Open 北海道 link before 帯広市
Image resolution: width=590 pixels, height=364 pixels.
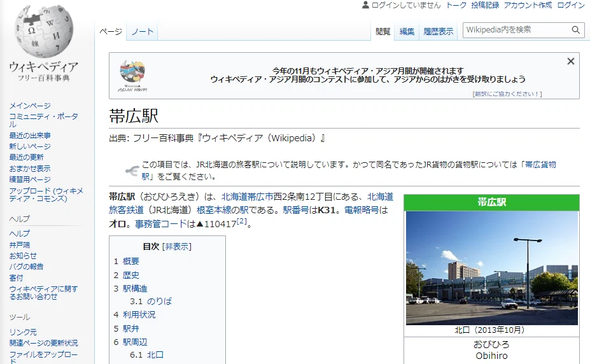234,196
